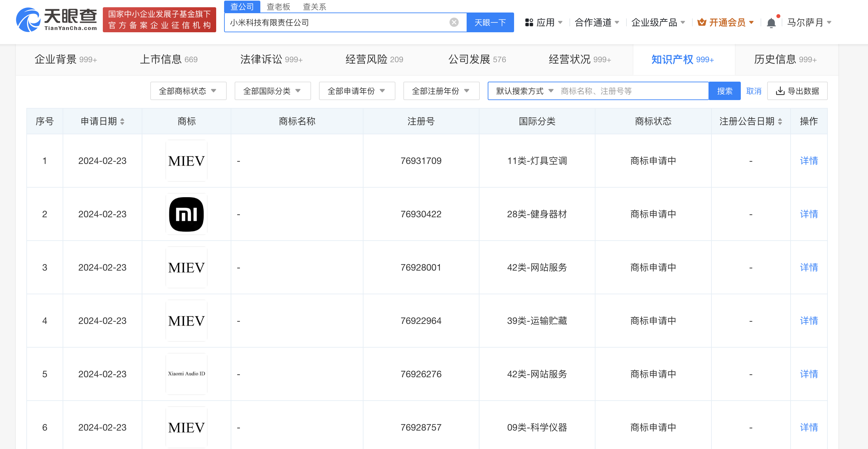Viewport: 868px width, 449px height.
Task: Sort by 申请日期 arrows
Action: (x=122, y=121)
